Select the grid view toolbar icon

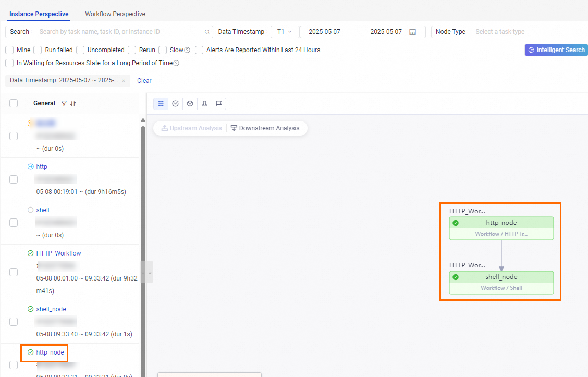tap(161, 104)
